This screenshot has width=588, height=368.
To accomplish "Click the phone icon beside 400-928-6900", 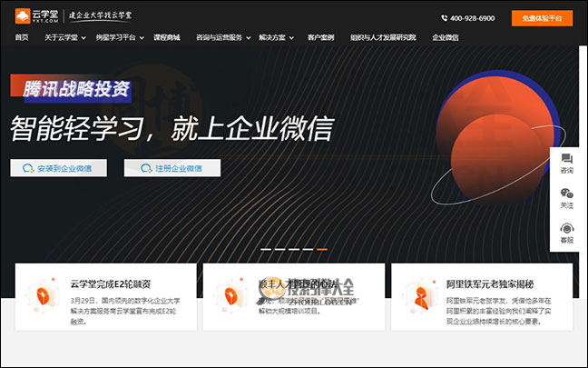I will tap(445, 18).
